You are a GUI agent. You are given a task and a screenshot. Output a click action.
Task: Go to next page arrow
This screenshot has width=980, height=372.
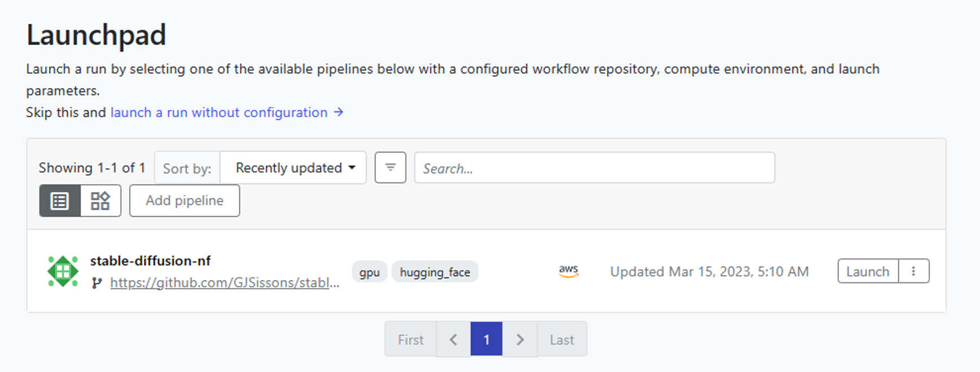[520, 340]
